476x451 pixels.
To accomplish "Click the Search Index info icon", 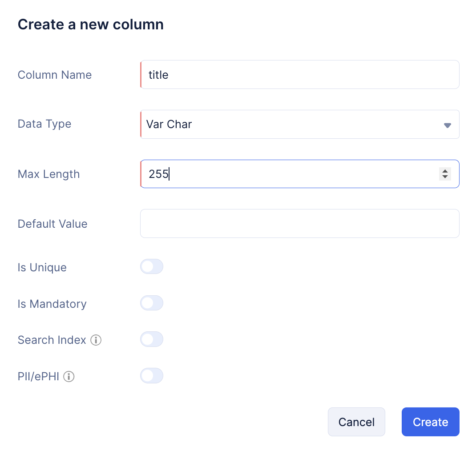I will (96, 340).
